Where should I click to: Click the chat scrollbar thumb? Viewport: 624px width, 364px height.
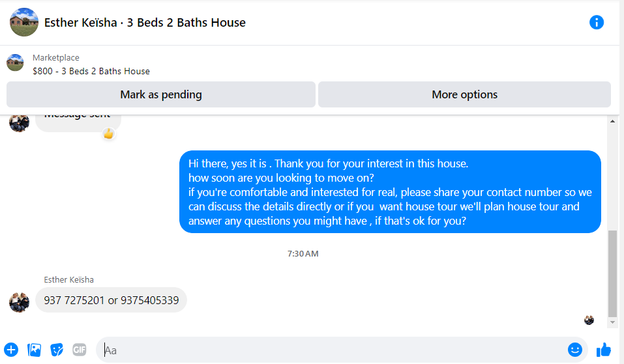[612, 273]
